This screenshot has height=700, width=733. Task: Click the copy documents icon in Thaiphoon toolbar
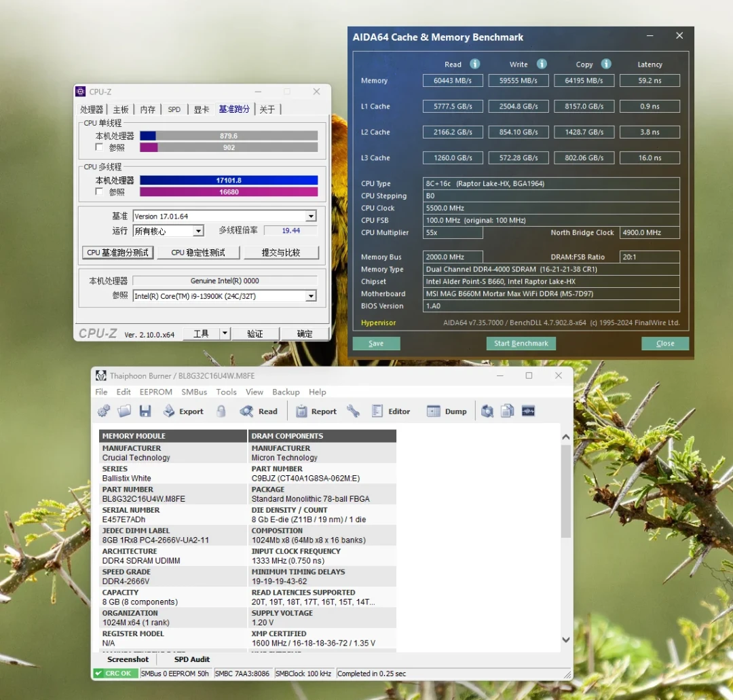(507, 411)
